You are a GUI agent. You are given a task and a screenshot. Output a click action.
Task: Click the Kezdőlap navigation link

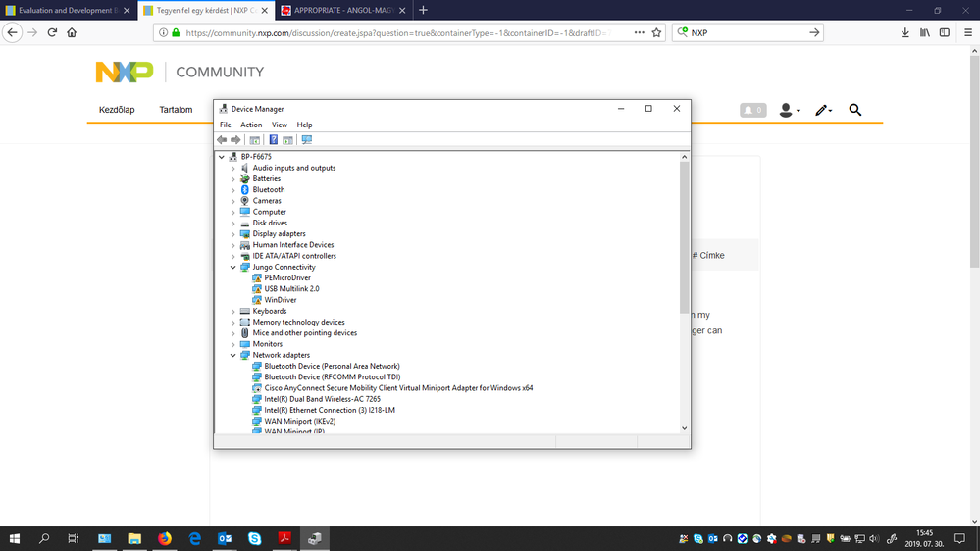[117, 110]
